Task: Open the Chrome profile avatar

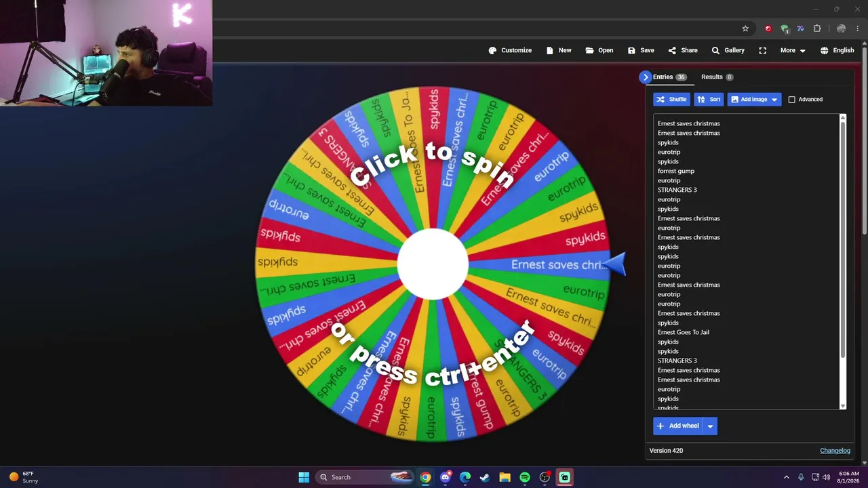Action: click(841, 28)
